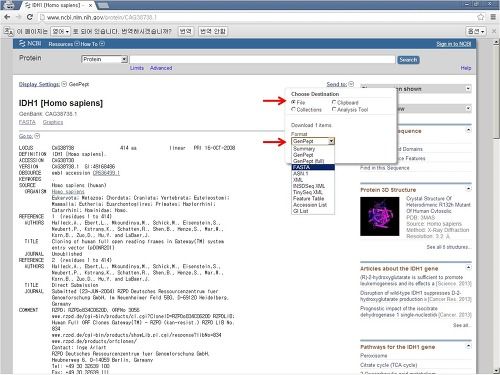
Task: Expand the Go to menu
Action: coord(29,136)
